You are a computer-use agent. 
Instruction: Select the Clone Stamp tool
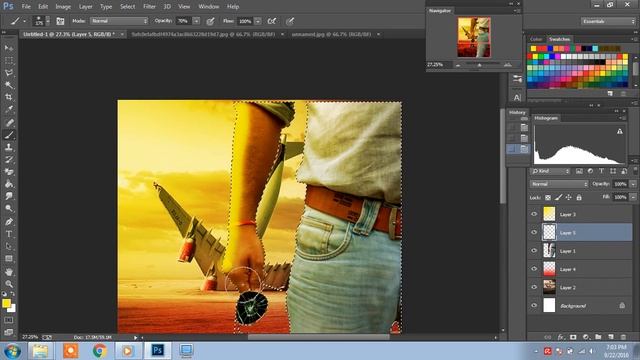[9, 147]
